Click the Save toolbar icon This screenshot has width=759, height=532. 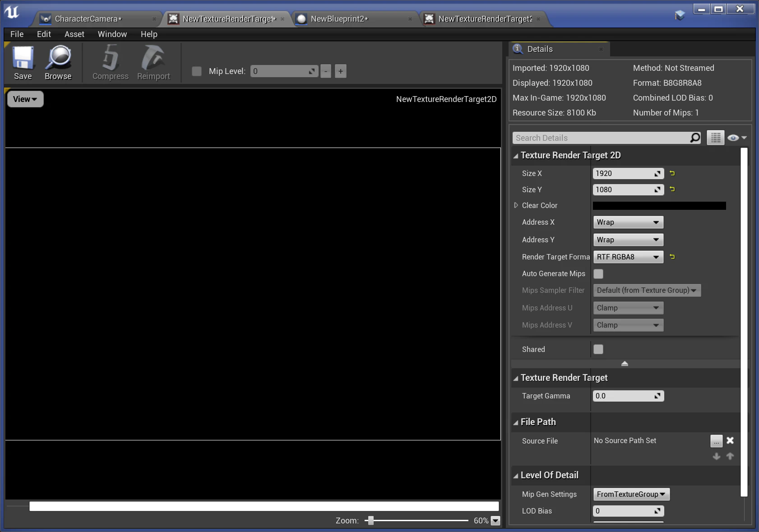click(x=23, y=63)
